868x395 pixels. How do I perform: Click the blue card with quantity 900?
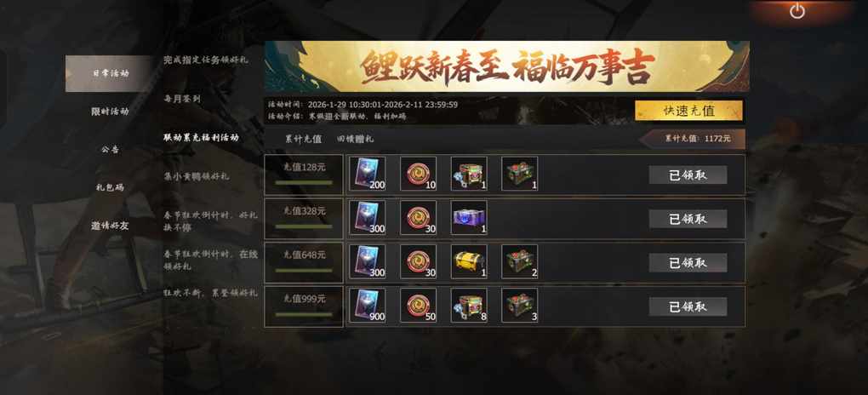click(368, 306)
